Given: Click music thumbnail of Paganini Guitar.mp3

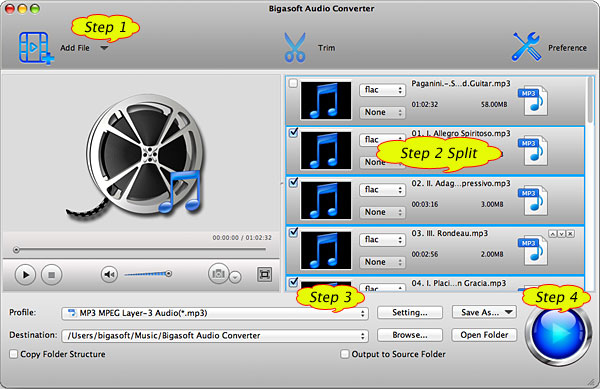Looking at the screenshot, I should [326, 100].
